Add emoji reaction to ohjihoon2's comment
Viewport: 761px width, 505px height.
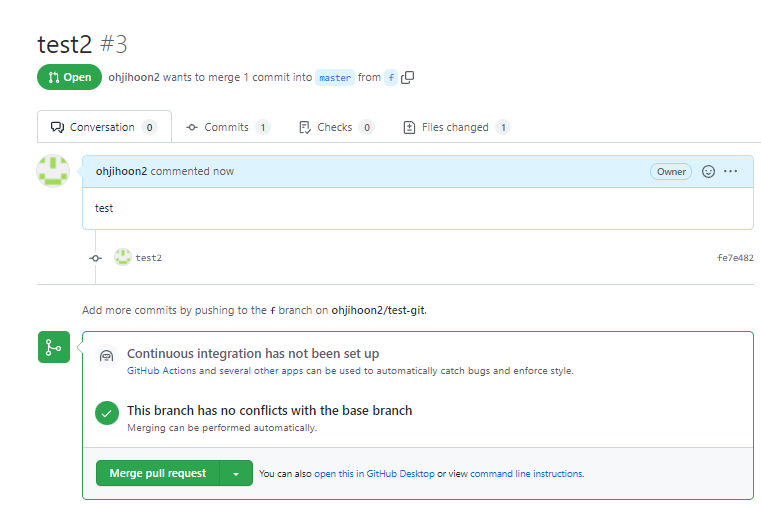click(708, 171)
